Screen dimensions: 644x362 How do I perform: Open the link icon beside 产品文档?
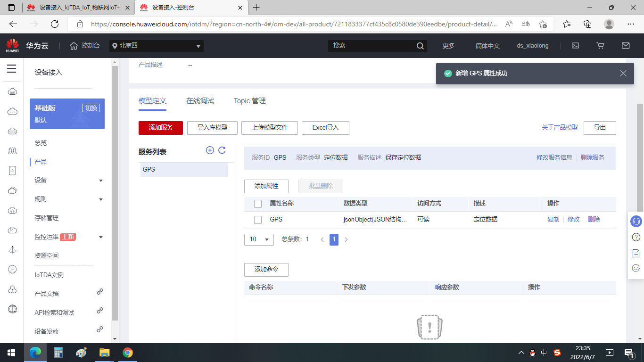click(100, 292)
